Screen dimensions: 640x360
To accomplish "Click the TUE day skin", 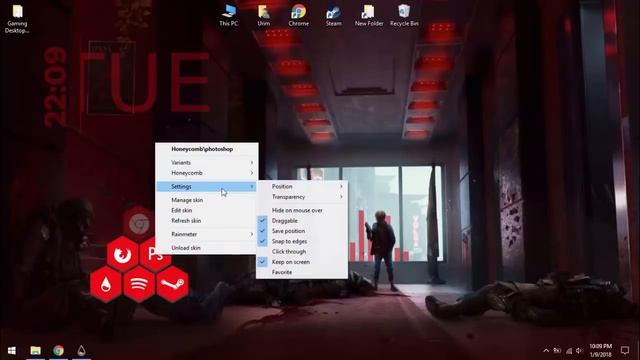I will click(x=145, y=82).
